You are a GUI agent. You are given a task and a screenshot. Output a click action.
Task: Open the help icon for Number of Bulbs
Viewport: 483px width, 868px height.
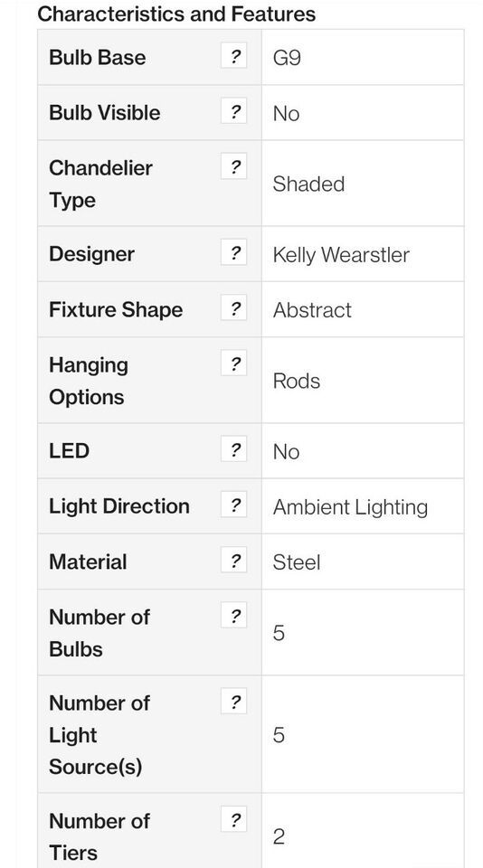(233, 616)
